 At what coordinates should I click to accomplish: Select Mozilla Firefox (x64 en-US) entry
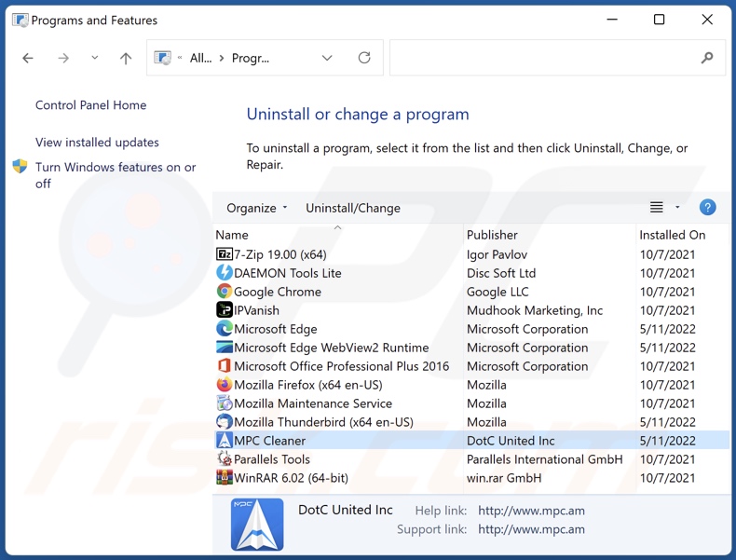click(x=471, y=385)
